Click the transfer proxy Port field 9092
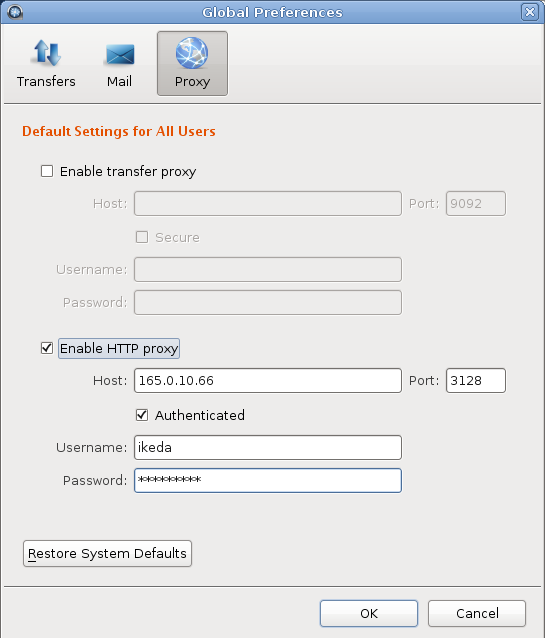 476,203
